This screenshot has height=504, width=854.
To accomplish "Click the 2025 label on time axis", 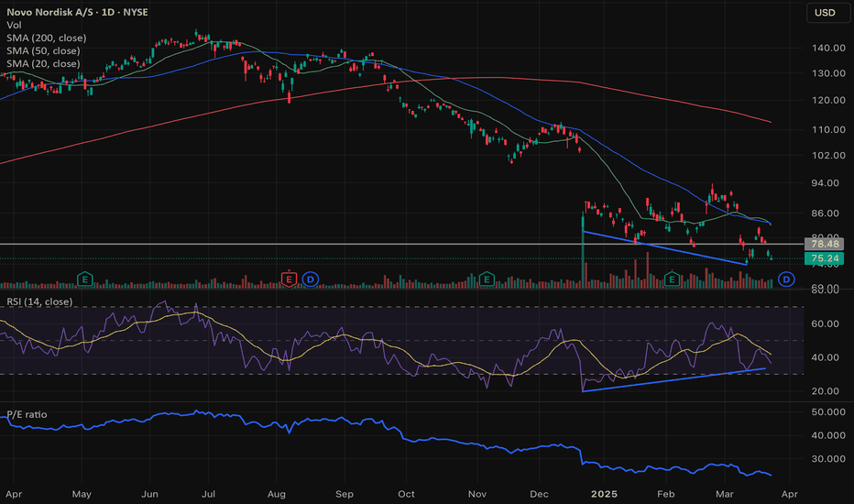I will pyautogui.click(x=605, y=494).
